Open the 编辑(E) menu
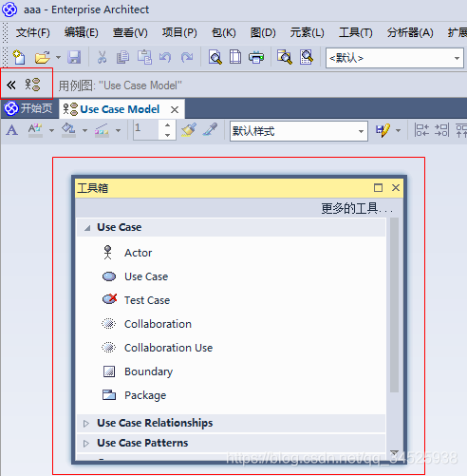Viewport: 467px width, 476px height. 82,32
